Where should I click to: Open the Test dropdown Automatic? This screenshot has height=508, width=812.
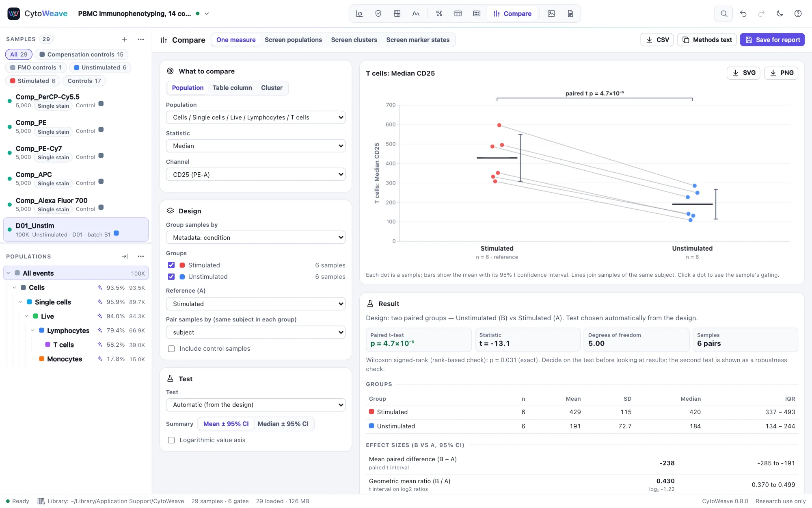tap(256, 405)
